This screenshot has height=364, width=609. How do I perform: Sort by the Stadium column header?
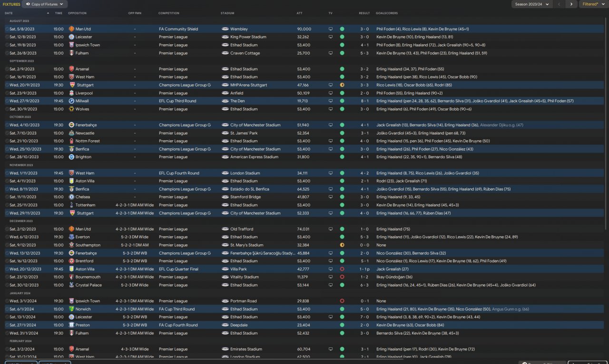click(227, 13)
